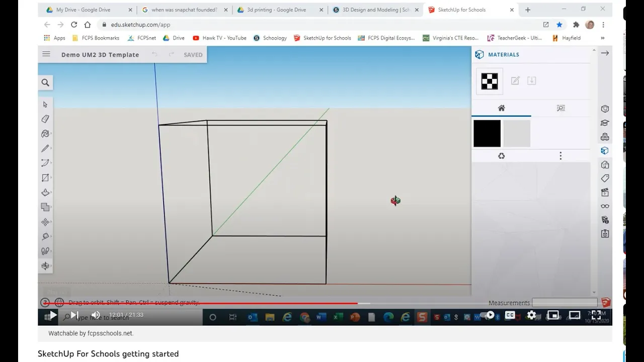This screenshot has height=362, width=644.
Task: Switch to the My Drive tab
Action: [83, 10]
